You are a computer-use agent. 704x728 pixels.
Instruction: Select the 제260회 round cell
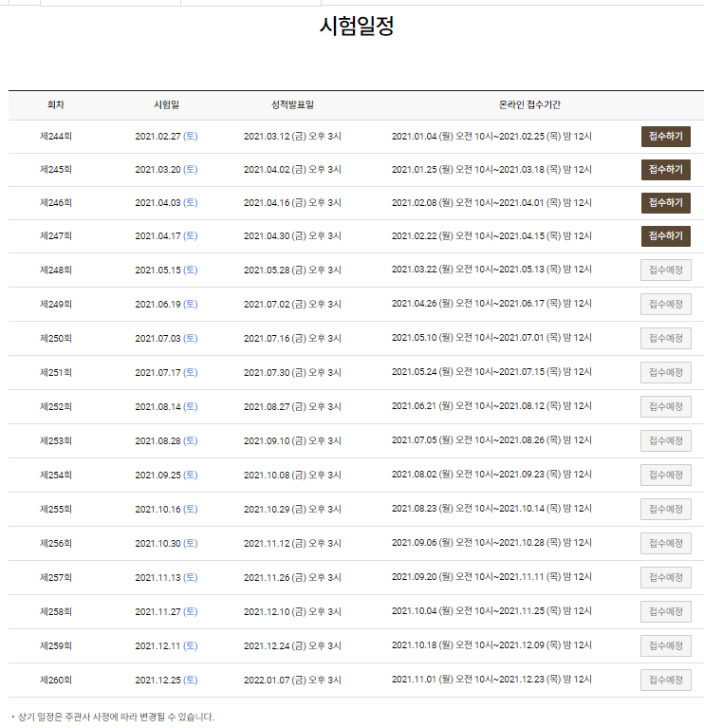56,680
